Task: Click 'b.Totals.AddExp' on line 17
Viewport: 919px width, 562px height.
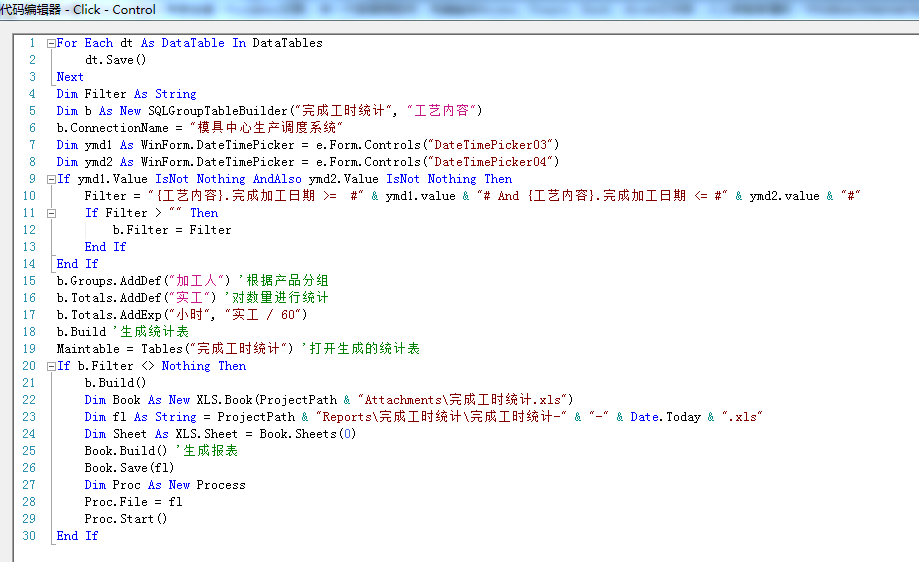Action: point(108,315)
